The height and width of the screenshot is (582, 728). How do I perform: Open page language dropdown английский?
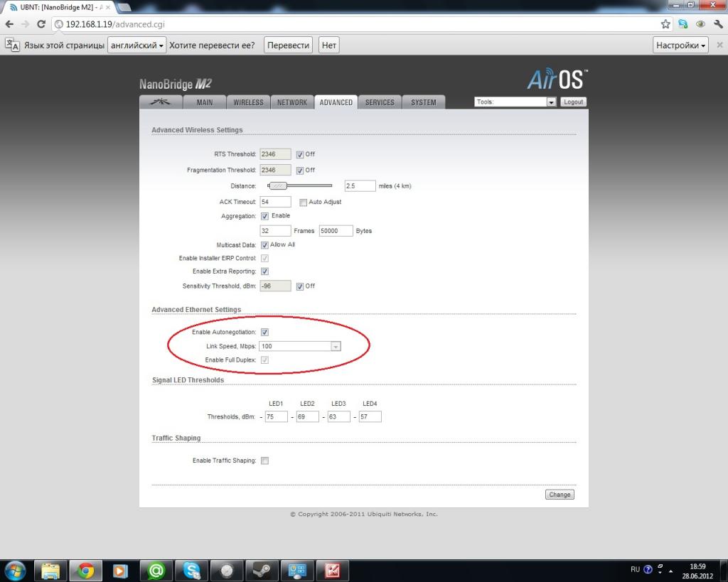pos(137,45)
